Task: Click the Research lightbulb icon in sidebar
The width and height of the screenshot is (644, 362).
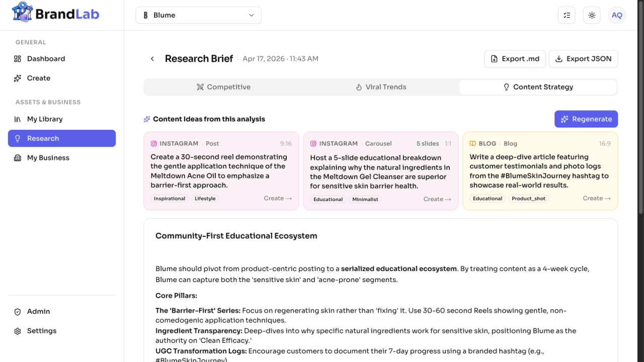Action: coord(18,138)
